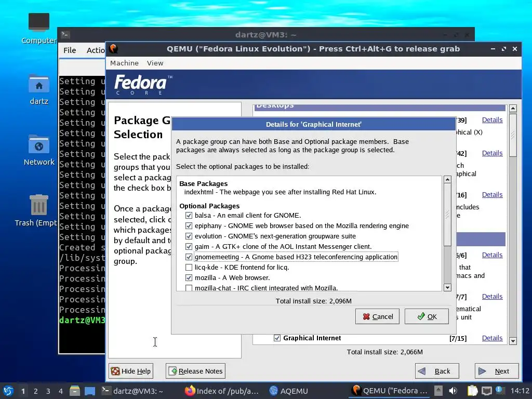The image size is (532, 399).
Task: Open the clipboard manager tray icon
Action: coord(472,391)
